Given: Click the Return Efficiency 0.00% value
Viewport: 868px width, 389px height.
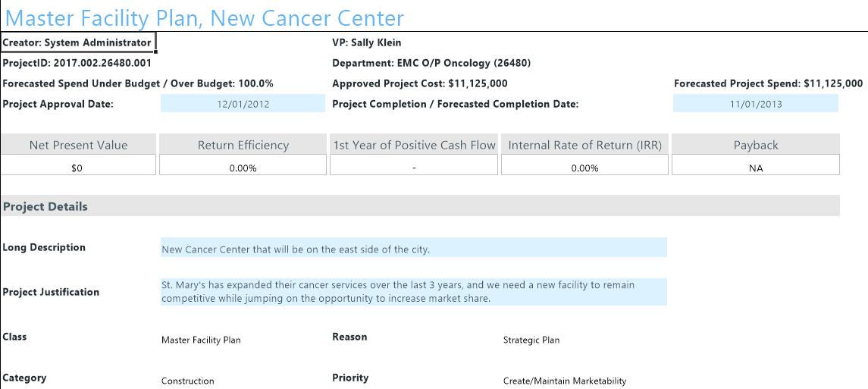Looking at the screenshot, I should (x=243, y=168).
